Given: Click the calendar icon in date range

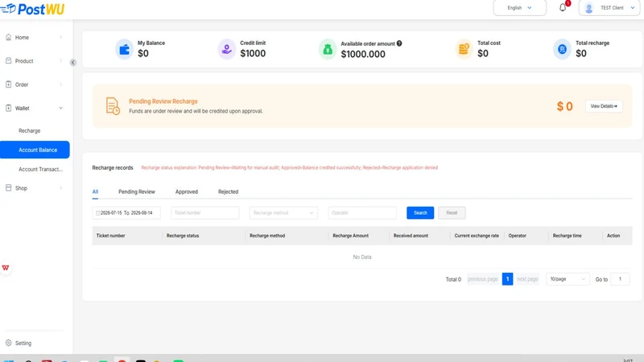Looking at the screenshot, I should pos(97,213).
